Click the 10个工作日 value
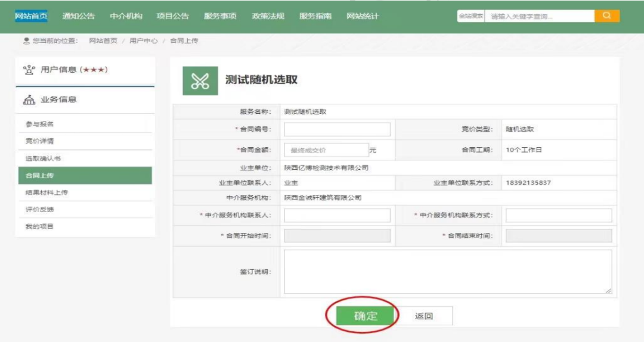This screenshot has height=342, width=644. click(524, 150)
